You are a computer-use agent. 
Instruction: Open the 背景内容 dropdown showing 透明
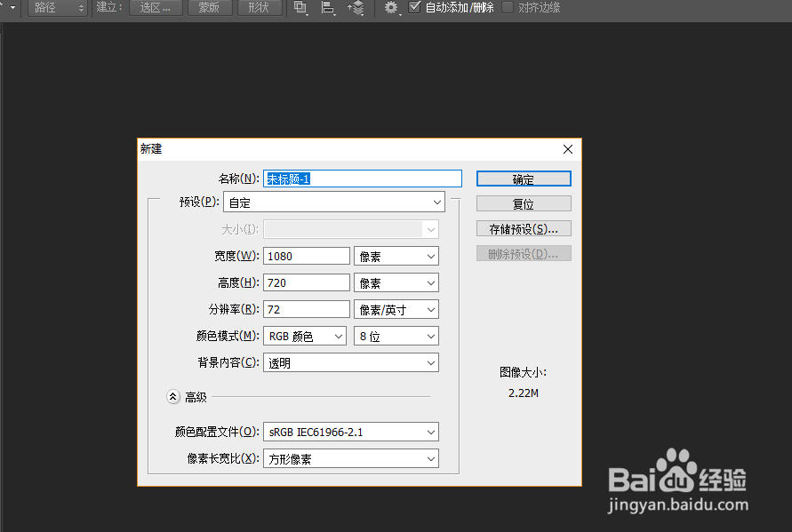[x=350, y=362]
